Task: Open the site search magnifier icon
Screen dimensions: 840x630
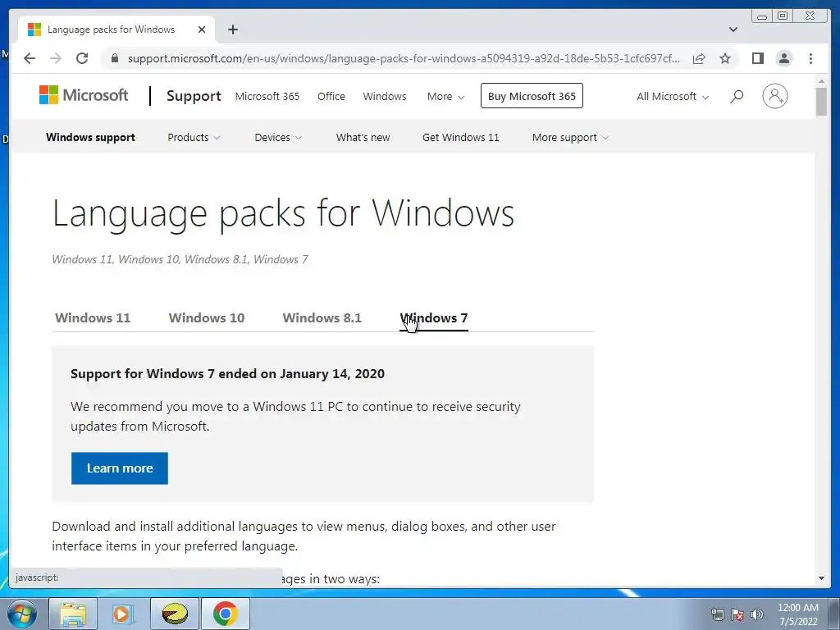Action: (737, 97)
